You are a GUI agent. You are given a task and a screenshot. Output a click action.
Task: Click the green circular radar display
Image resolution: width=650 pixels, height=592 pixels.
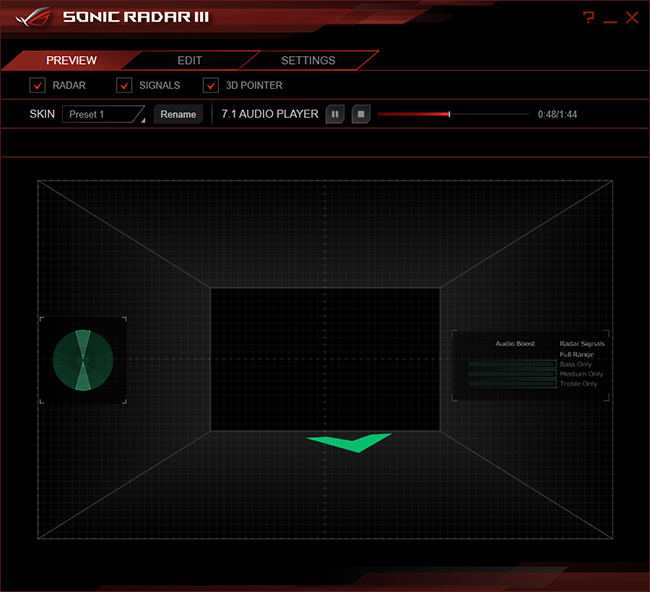click(x=83, y=360)
